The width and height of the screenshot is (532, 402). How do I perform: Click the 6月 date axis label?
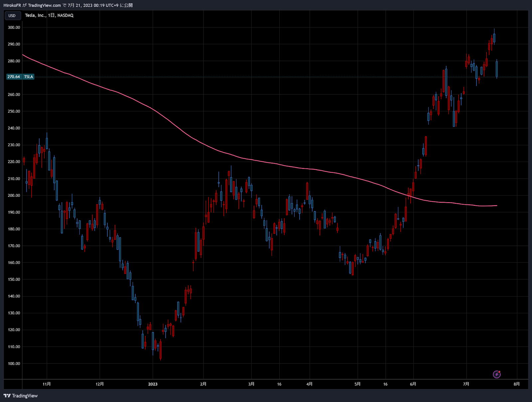pyautogui.click(x=413, y=384)
